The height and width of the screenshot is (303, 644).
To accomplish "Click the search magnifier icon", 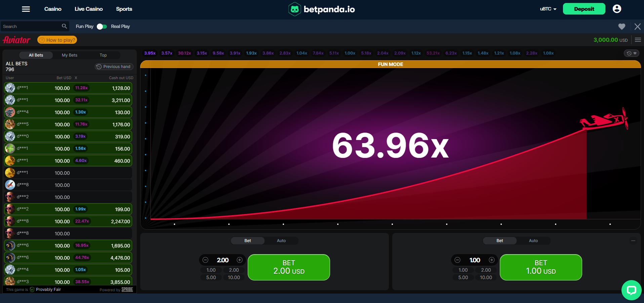I will (x=64, y=26).
